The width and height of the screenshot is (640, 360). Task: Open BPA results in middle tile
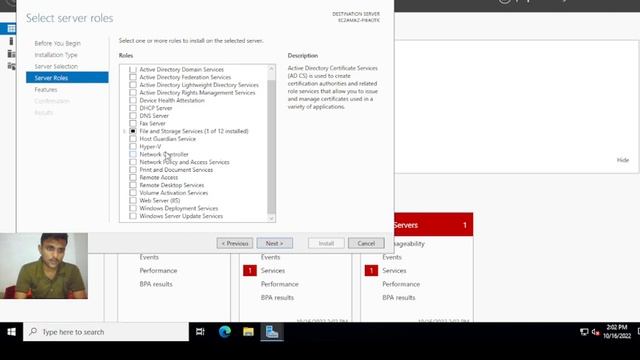(278, 298)
